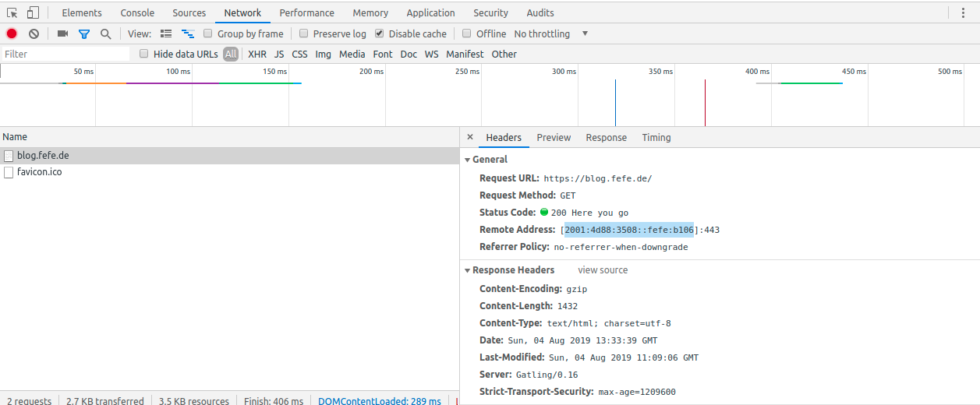Click the Name column header

(x=229, y=137)
